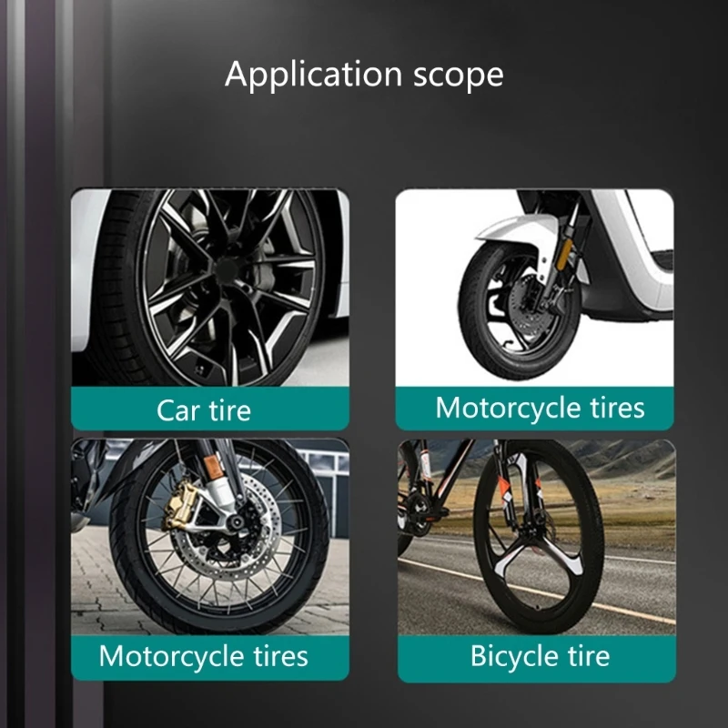Select the Bicycle tire label

pyautogui.click(x=540, y=656)
